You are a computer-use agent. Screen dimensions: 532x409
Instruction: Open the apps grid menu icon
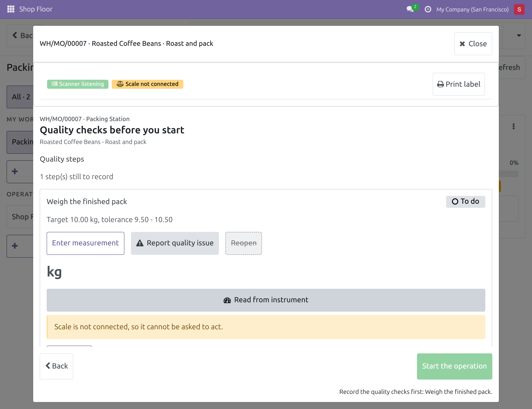(11, 9)
